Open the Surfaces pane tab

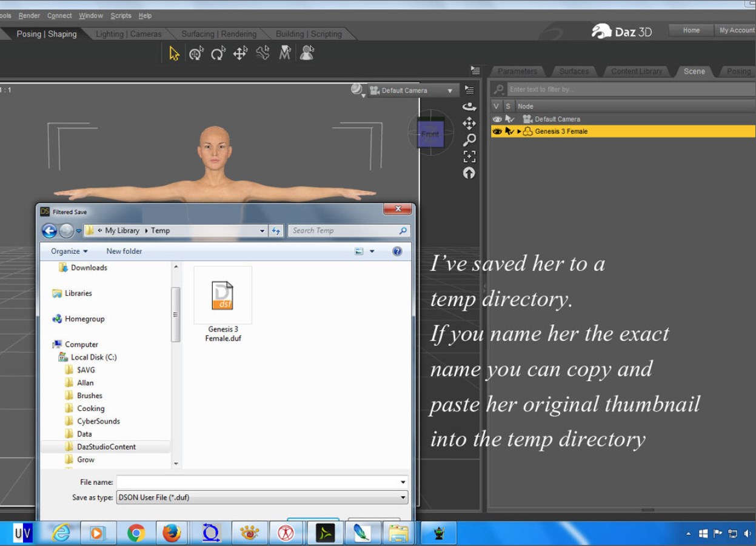click(x=574, y=72)
